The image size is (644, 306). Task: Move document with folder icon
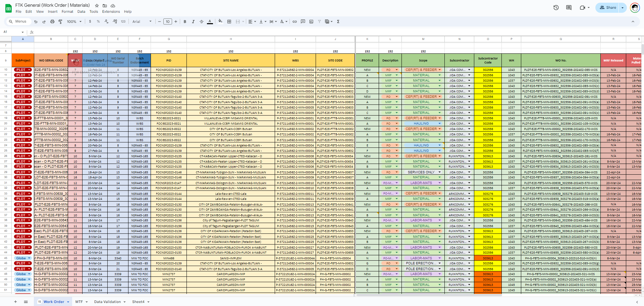pyautogui.click(x=105, y=6)
